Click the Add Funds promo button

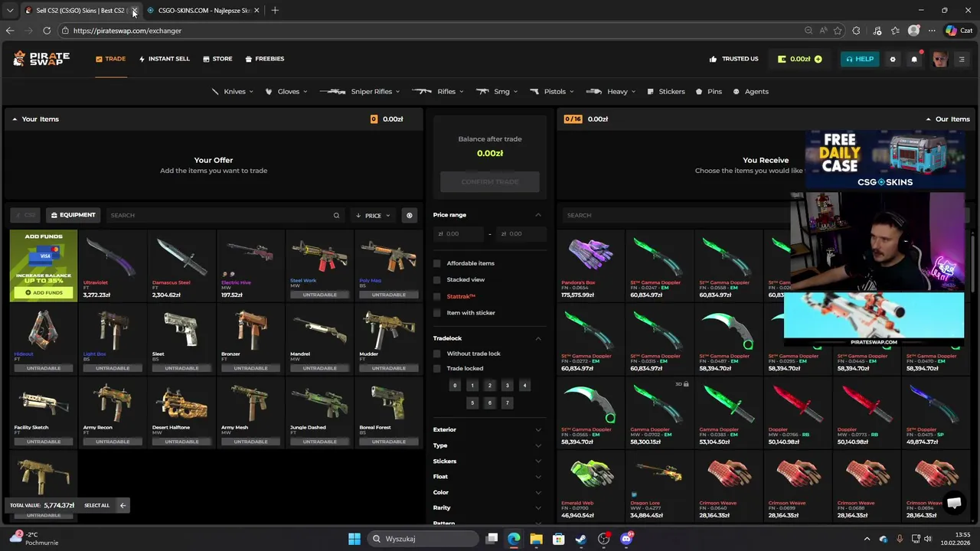pyautogui.click(x=44, y=292)
